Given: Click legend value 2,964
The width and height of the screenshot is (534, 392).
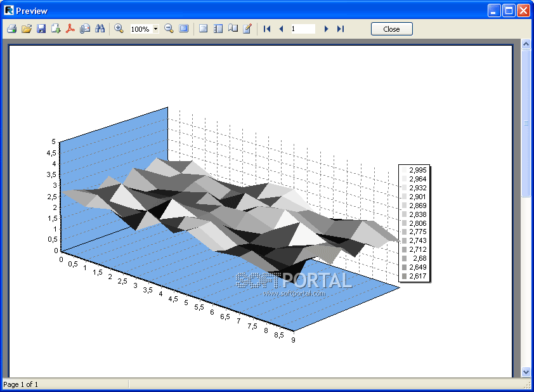Looking at the screenshot, I should [x=418, y=179].
